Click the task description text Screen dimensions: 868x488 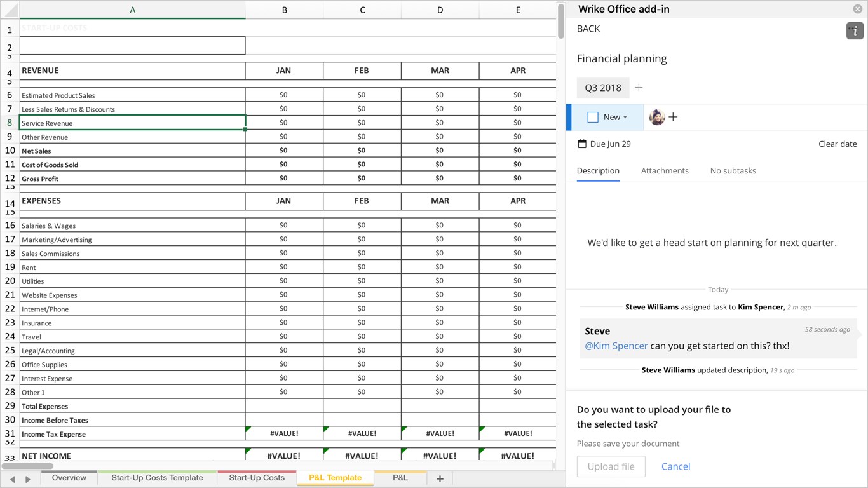(712, 243)
